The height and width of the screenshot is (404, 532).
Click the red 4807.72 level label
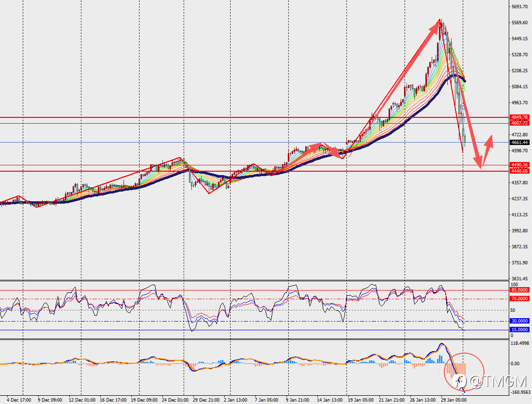[x=519, y=123]
